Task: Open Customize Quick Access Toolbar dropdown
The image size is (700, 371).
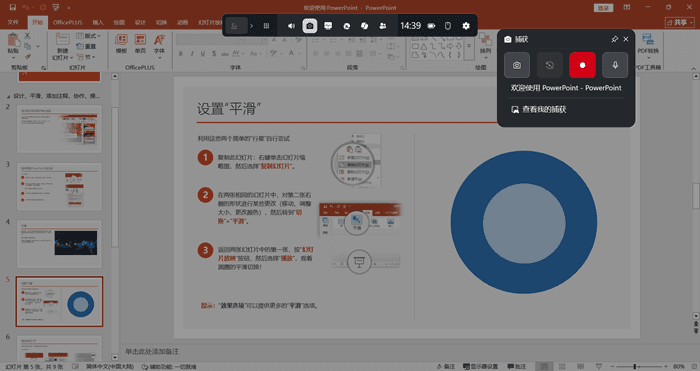Action: coord(69,8)
